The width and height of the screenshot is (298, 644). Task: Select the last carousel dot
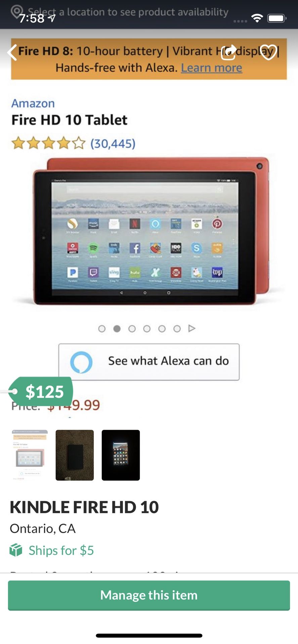click(x=177, y=329)
